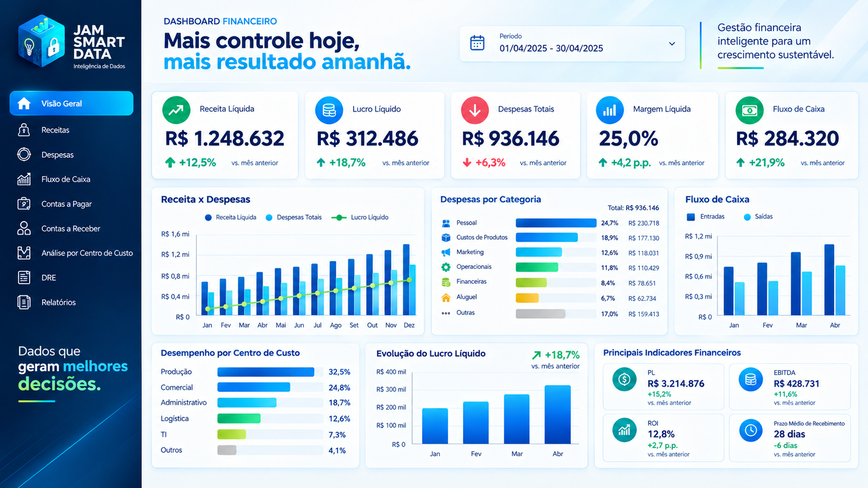Image resolution: width=868 pixels, height=488 pixels.
Task: Click the Margem Líquida bar chart icon
Action: pos(610,110)
